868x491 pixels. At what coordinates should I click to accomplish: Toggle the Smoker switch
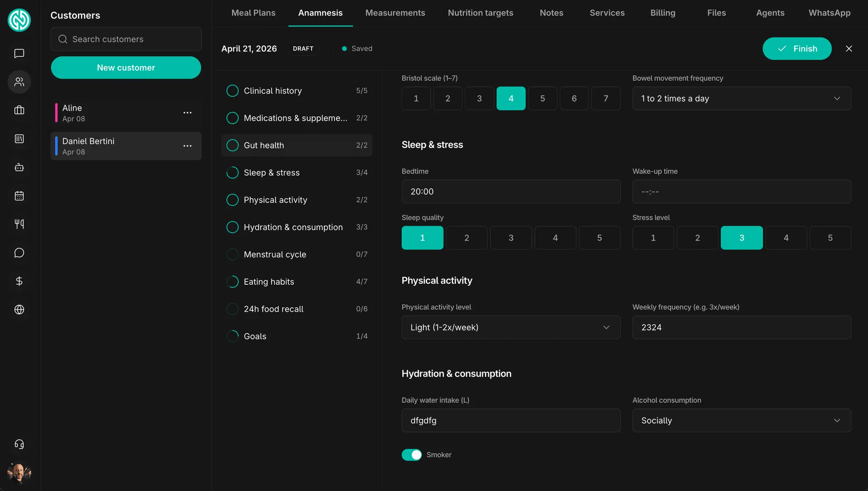[412, 455]
